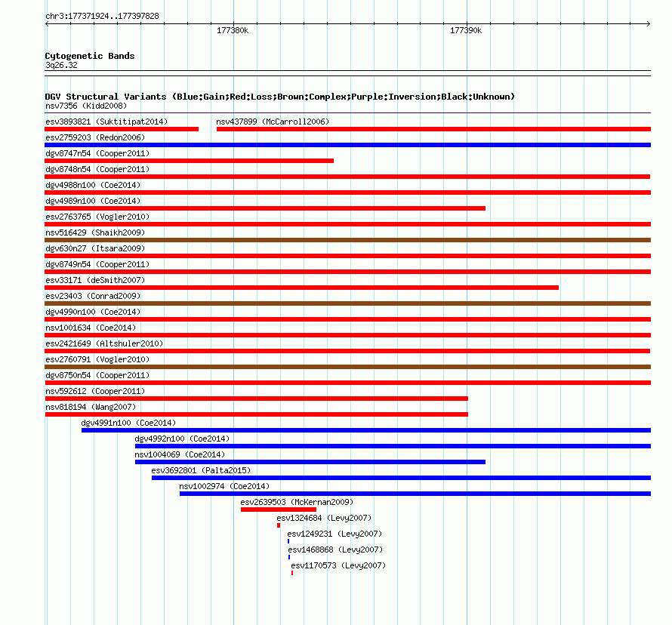Select the dgv4991n100 (Coe2014) label
This screenshot has width=672, height=625.
(x=128, y=423)
